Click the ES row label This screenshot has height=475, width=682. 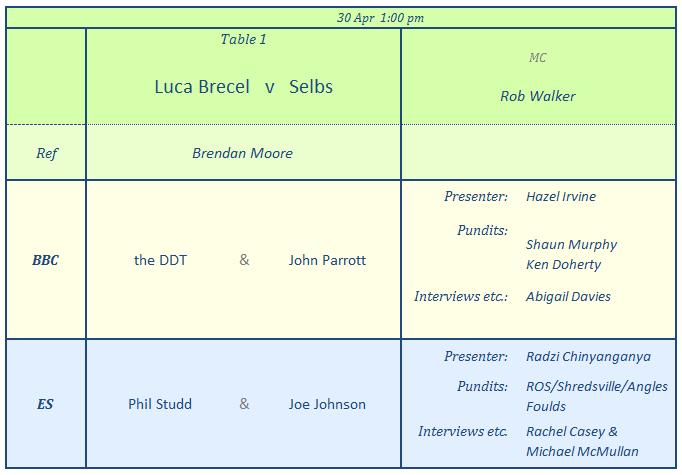(45, 404)
